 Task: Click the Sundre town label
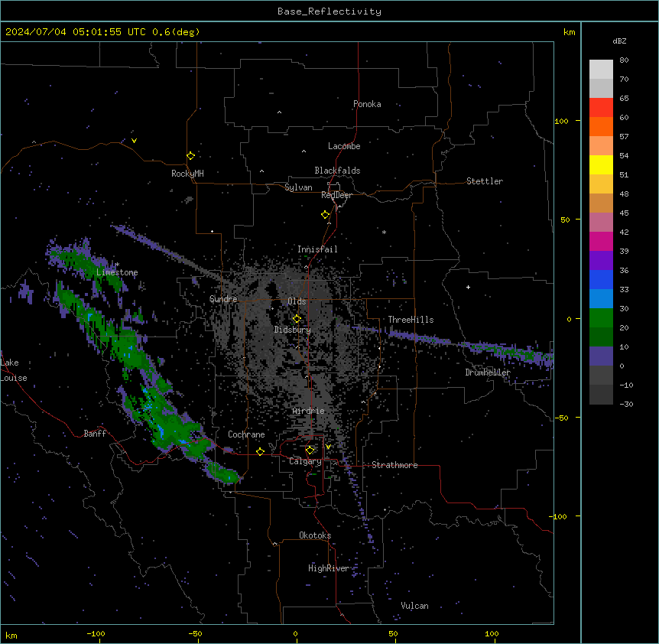223,299
